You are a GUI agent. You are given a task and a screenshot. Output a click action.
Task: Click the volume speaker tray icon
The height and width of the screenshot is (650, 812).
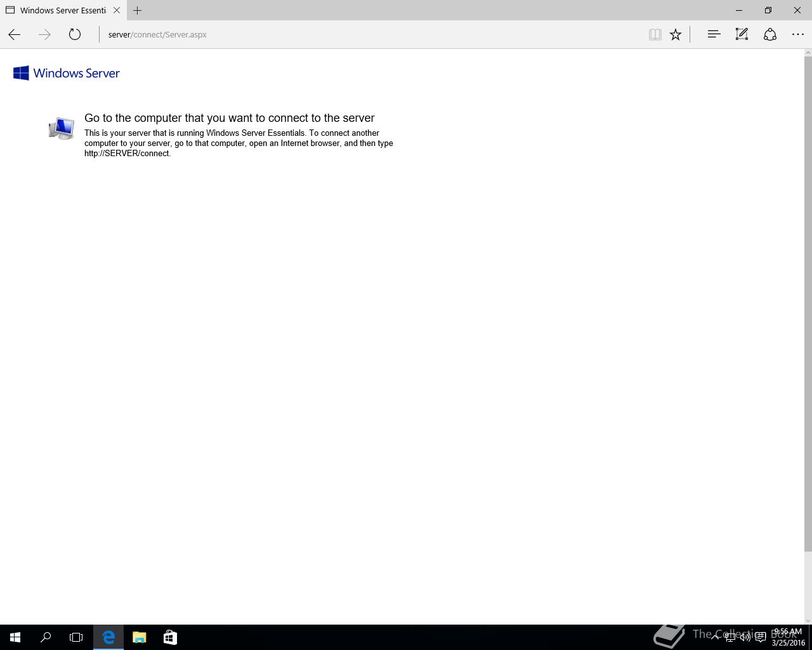(745, 637)
